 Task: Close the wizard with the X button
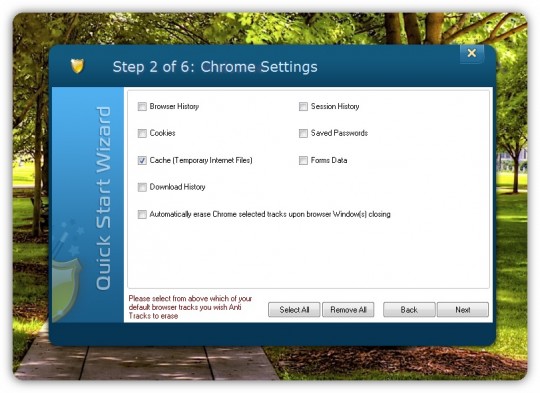tap(472, 53)
